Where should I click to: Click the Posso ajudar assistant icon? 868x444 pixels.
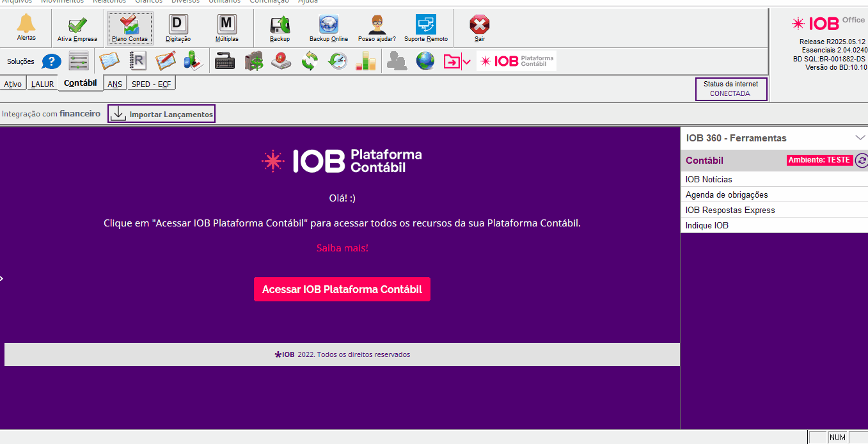coord(377,28)
